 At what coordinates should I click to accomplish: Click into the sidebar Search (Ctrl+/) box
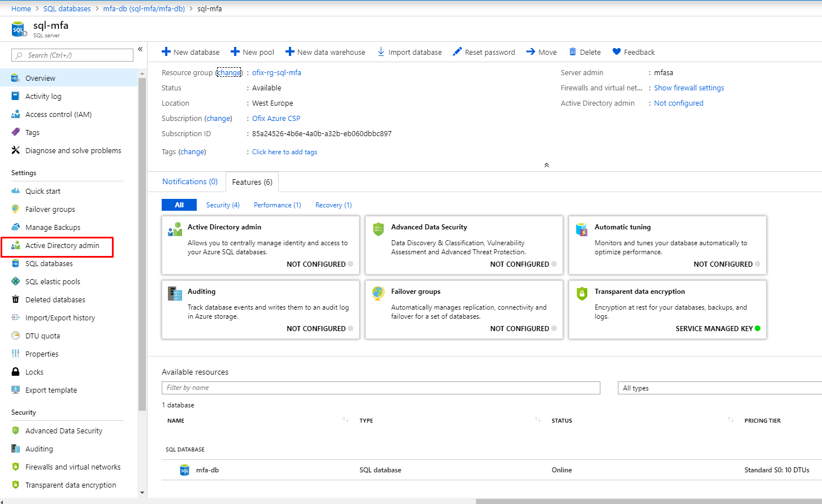pyautogui.click(x=72, y=55)
